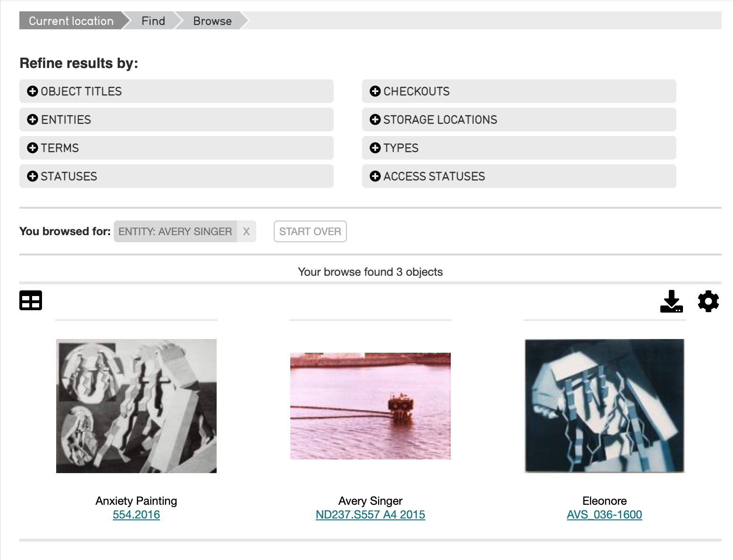Select the Find breadcrumb item
The image size is (733, 560).
pos(153,21)
